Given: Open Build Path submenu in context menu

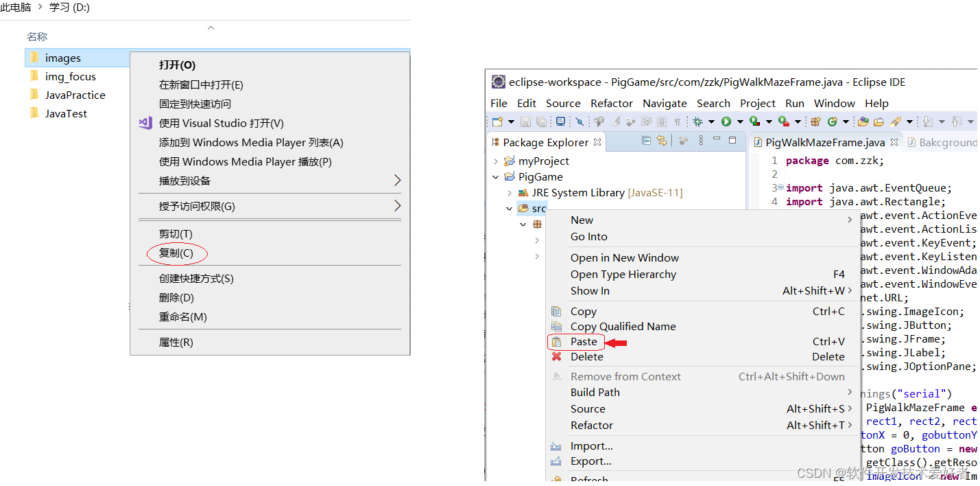Looking at the screenshot, I should (x=703, y=393).
